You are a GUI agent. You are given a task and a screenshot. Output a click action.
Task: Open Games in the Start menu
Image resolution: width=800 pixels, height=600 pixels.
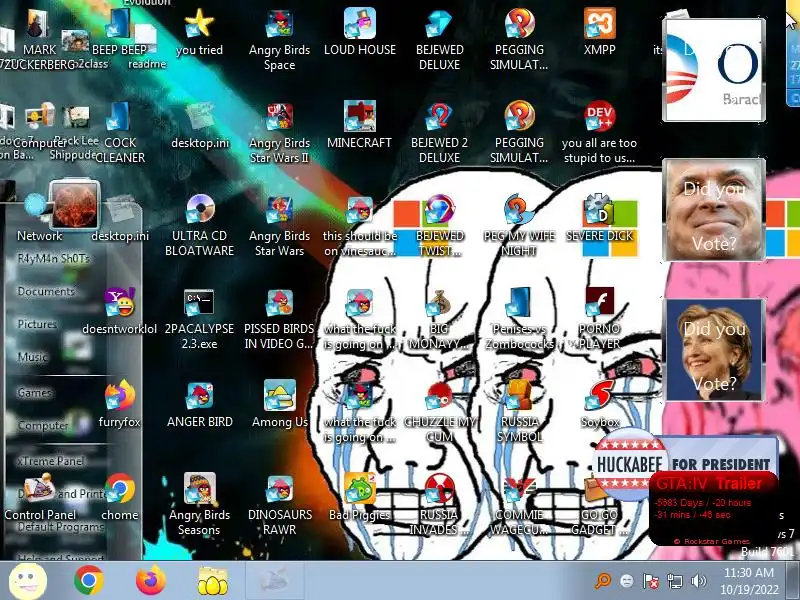[34, 392]
